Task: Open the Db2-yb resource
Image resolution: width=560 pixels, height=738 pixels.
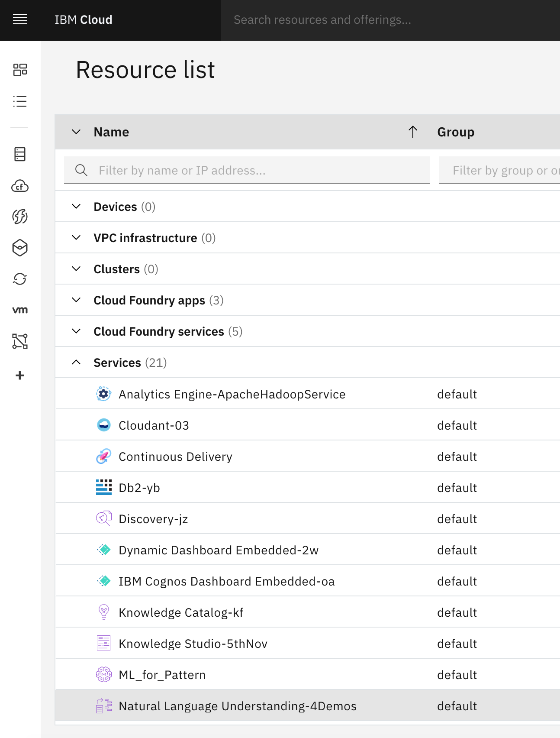Action: tap(139, 488)
